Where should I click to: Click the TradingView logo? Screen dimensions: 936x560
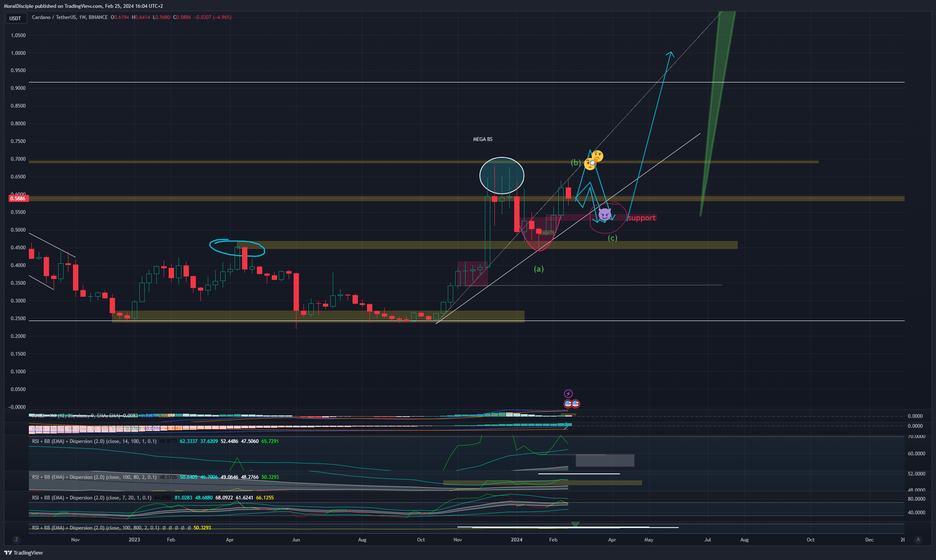(x=24, y=553)
